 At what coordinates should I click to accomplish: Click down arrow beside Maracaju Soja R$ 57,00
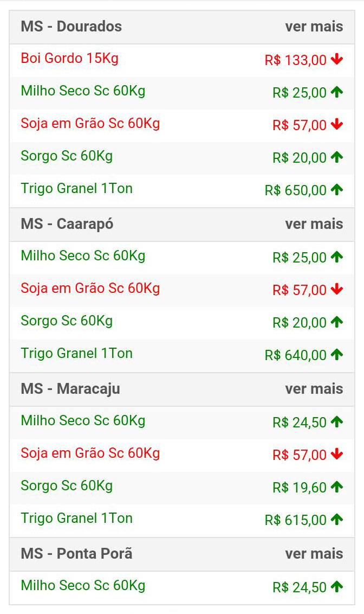click(x=336, y=454)
